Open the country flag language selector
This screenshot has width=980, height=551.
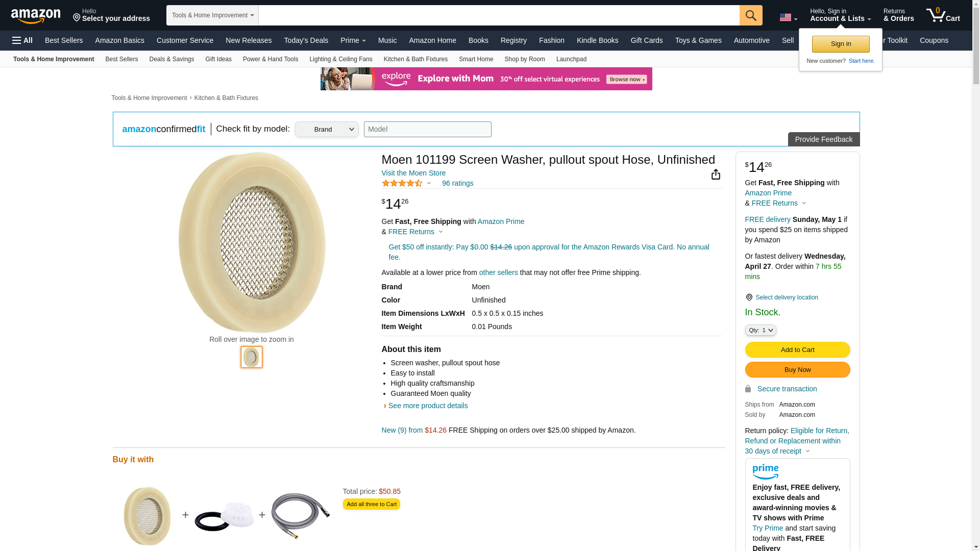[x=788, y=17]
